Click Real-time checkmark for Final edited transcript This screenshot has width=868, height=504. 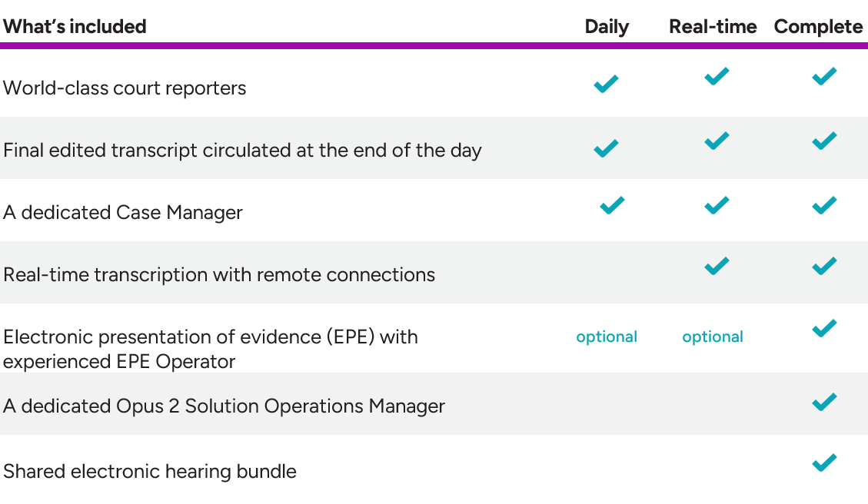pos(717,141)
